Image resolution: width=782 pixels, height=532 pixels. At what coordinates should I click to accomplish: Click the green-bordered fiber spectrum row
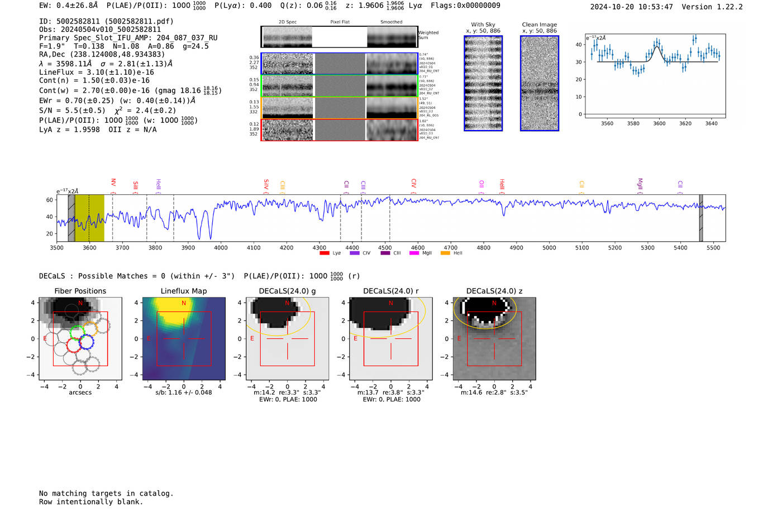(x=340, y=86)
